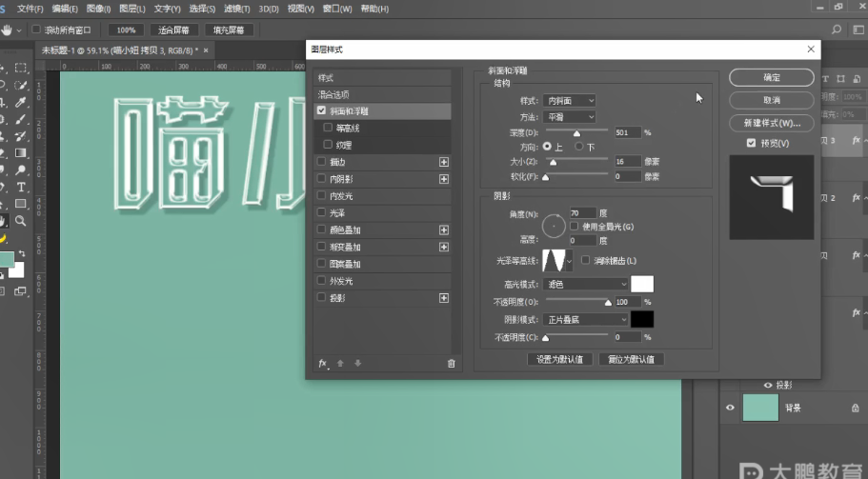Add another 投影 effect with plus icon
The width and height of the screenshot is (868, 479).
coord(443,298)
